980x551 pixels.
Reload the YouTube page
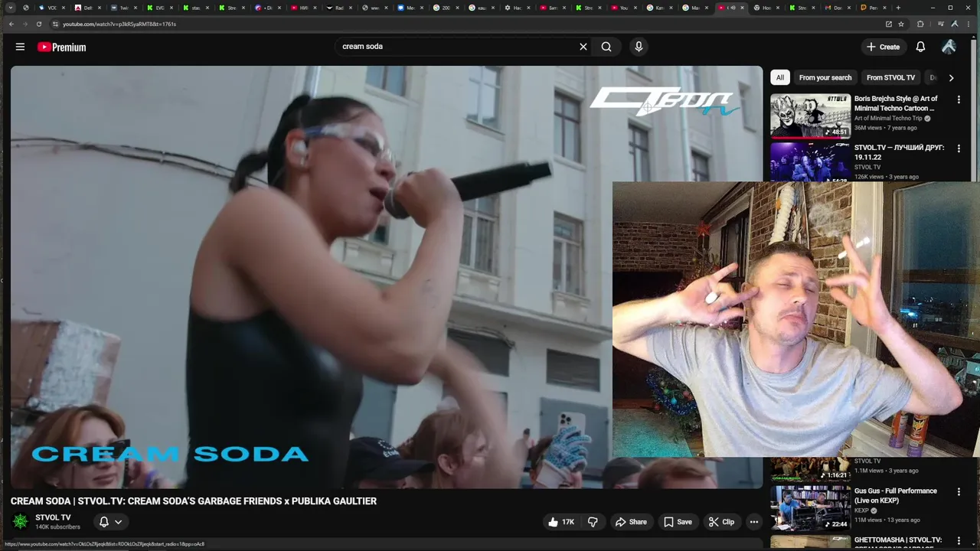pyautogui.click(x=38, y=24)
